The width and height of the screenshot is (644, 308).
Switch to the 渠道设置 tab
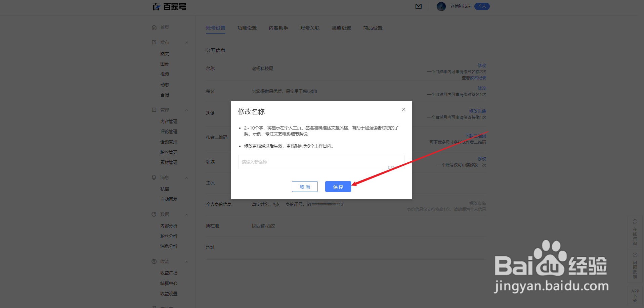(x=341, y=28)
